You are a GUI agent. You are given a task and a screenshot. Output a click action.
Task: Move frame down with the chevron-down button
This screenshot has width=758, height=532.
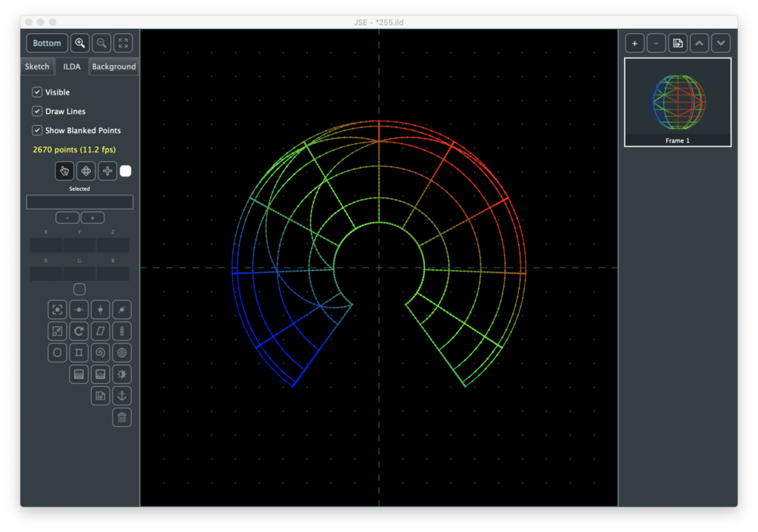pyautogui.click(x=721, y=43)
